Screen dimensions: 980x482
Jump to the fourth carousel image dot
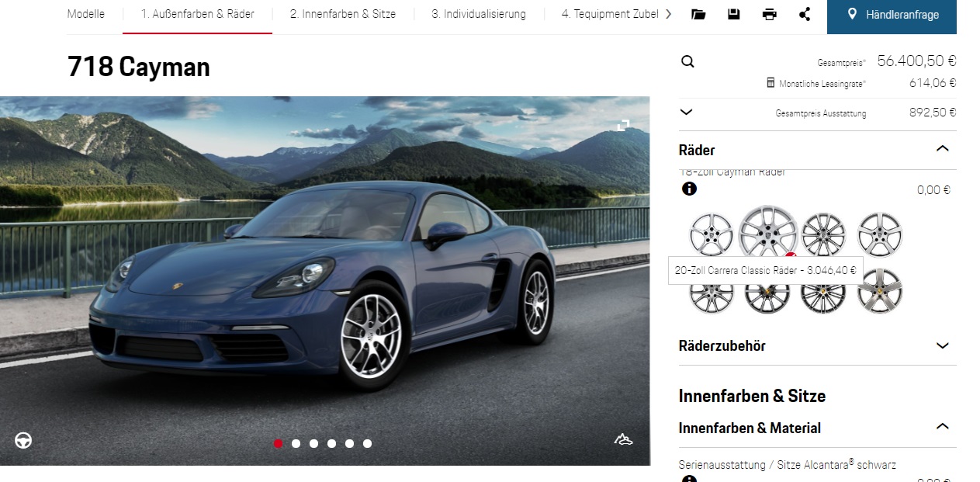coord(331,443)
